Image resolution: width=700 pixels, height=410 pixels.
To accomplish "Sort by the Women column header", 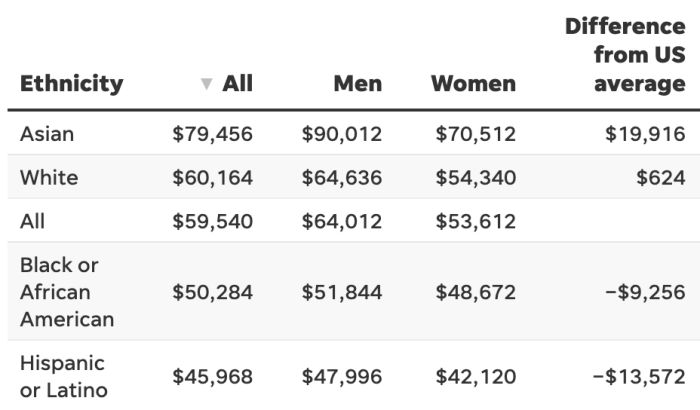I will (x=473, y=83).
